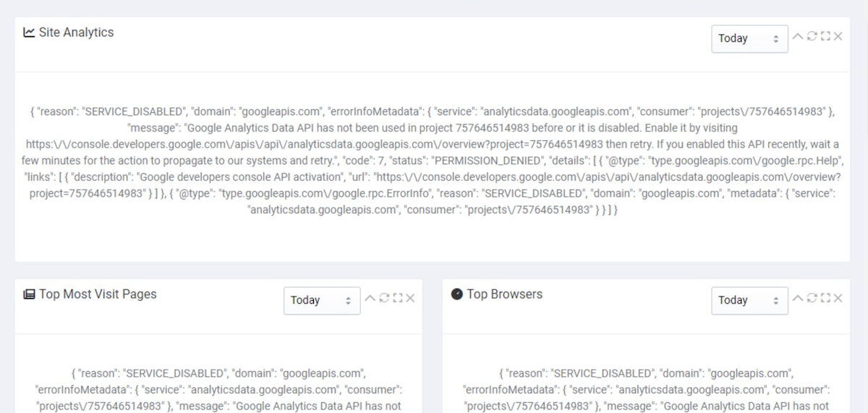Refresh the Site Analytics panel

tap(812, 36)
